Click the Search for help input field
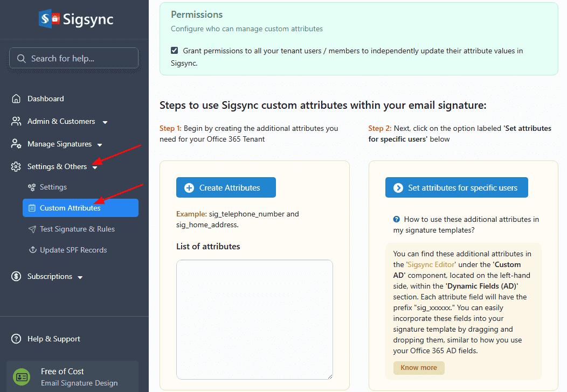 [x=74, y=59]
